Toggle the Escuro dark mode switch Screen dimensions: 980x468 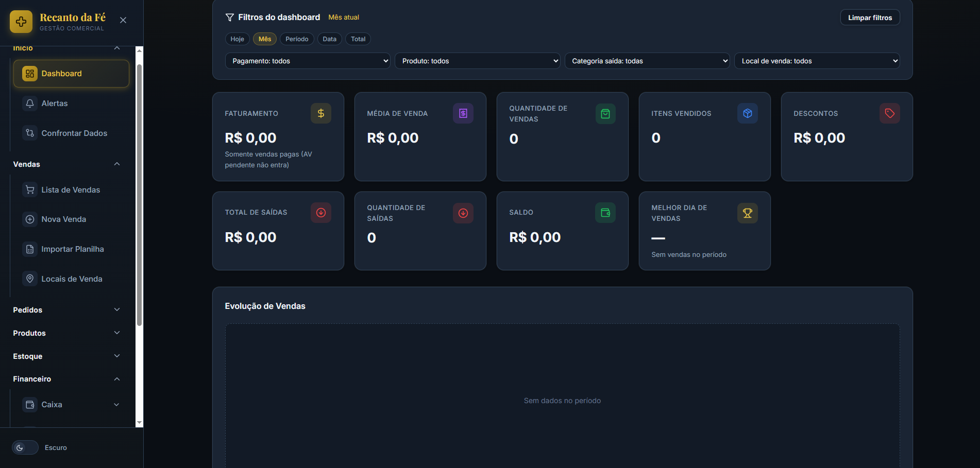(25, 447)
